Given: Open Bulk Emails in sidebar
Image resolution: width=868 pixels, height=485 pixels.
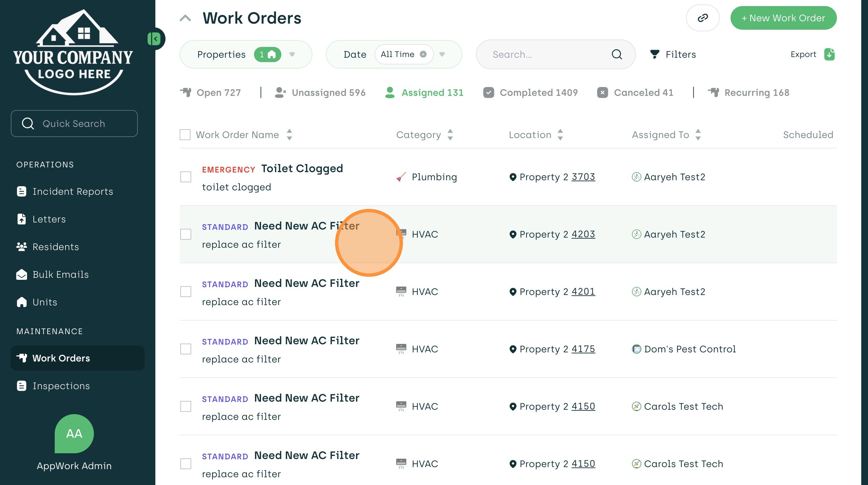Looking at the screenshot, I should 60,274.
